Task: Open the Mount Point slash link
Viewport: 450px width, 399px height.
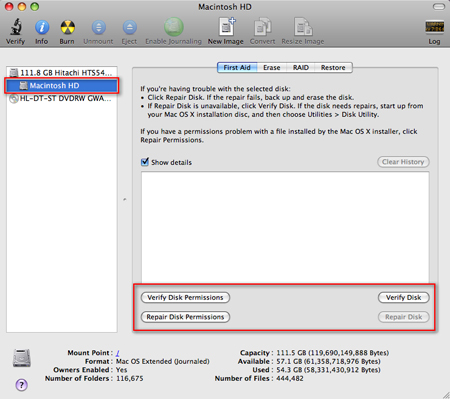Action: click(x=118, y=353)
